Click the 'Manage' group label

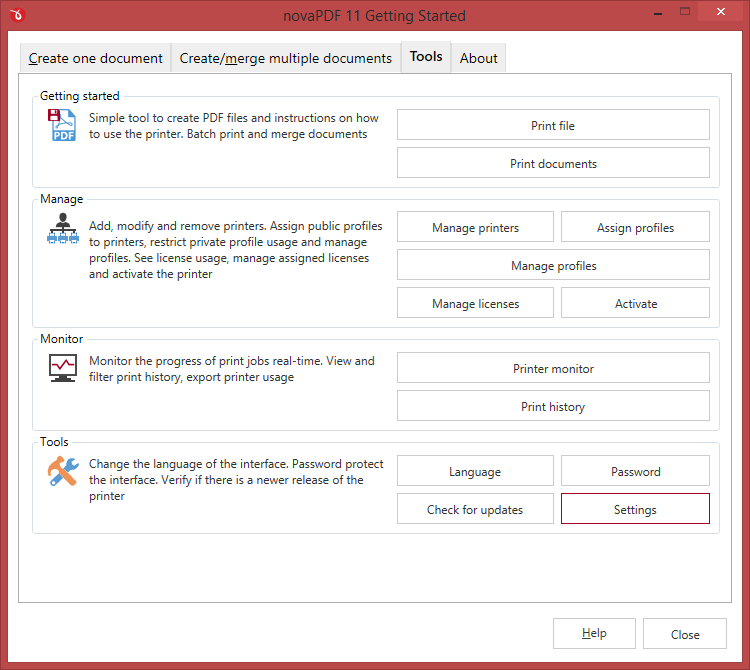point(61,198)
